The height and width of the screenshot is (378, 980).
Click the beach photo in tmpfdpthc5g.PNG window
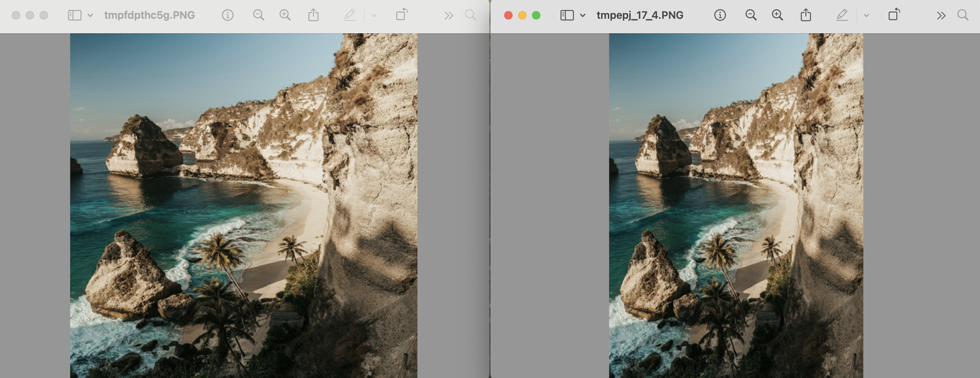[243, 206]
